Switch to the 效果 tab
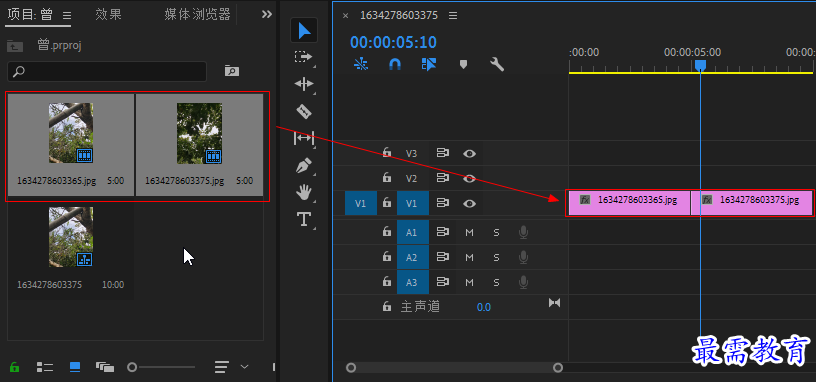 point(109,15)
